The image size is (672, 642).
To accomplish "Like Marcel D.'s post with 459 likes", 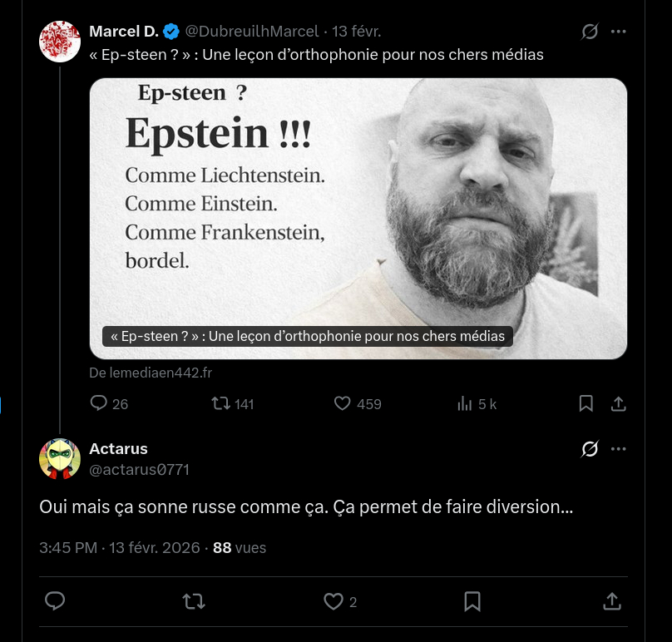I will tap(343, 403).
